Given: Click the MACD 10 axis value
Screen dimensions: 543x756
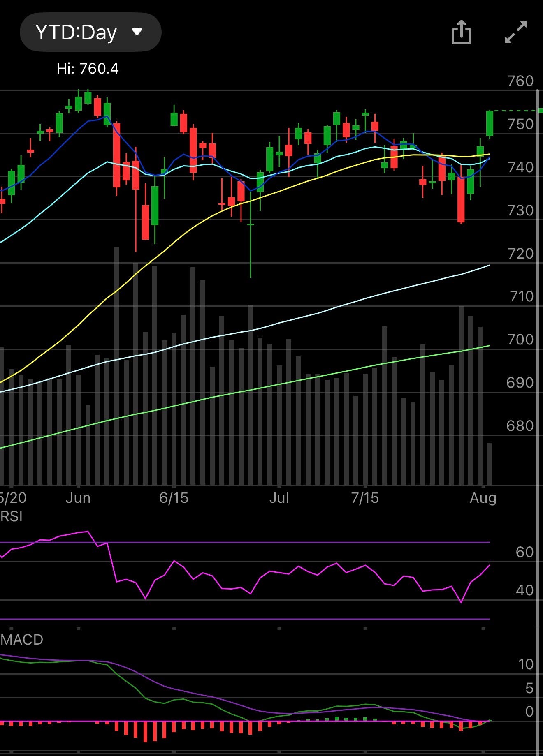Looking at the screenshot, I should [525, 664].
